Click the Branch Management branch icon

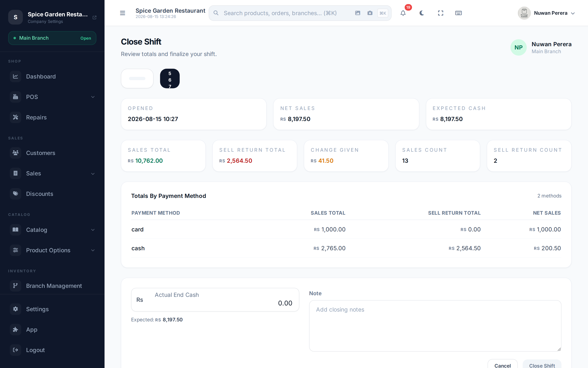pyautogui.click(x=15, y=286)
